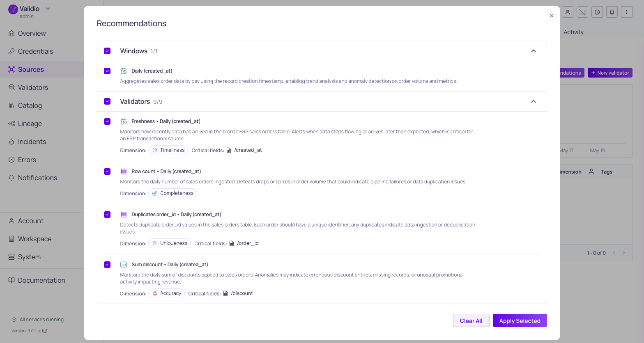The height and width of the screenshot is (343, 644).
Task: Click the user profile icon in top bar
Action: [x=568, y=12]
